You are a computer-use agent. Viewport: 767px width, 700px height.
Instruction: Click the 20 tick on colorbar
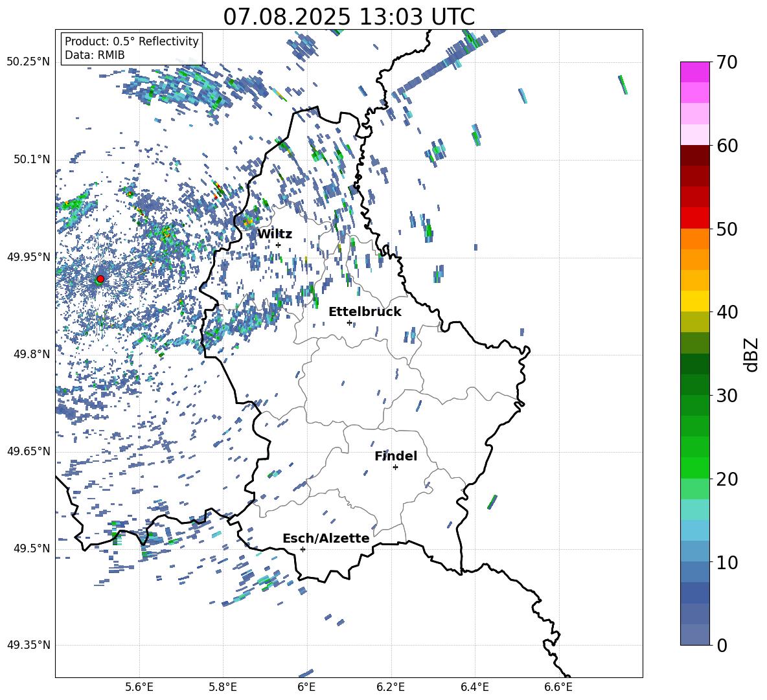pos(727,479)
